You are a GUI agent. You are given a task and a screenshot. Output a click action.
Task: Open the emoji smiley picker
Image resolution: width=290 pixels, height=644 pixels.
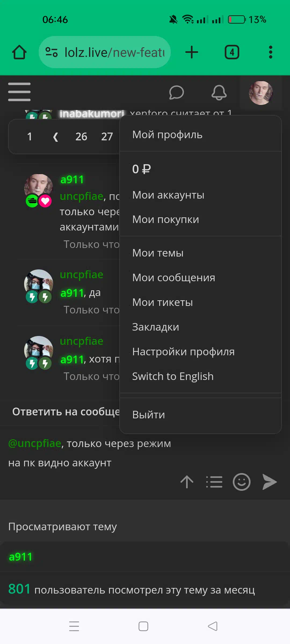242,482
